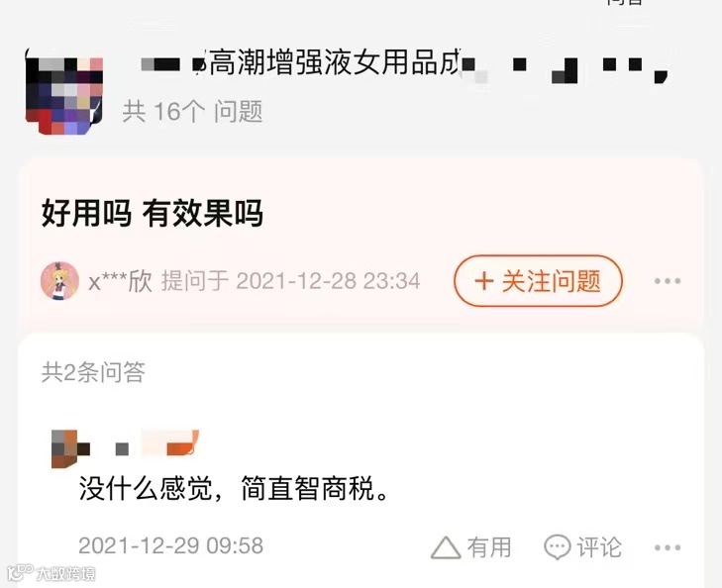
Task: Mark the answer as 有用 with triangle icon
Action: [x=446, y=547]
